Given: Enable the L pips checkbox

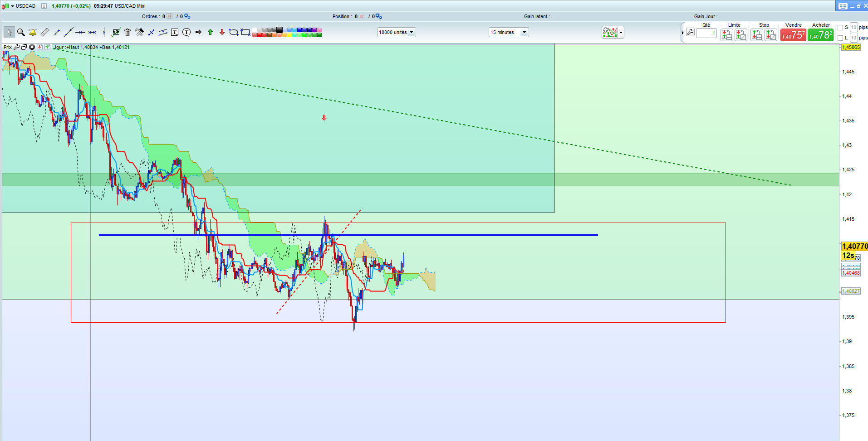Looking at the screenshot, I should coord(840,38).
